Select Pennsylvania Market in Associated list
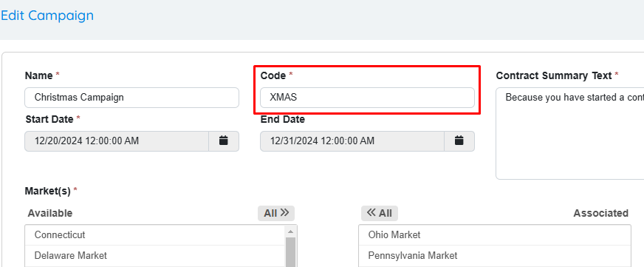The width and height of the screenshot is (644, 267). point(495,255)
